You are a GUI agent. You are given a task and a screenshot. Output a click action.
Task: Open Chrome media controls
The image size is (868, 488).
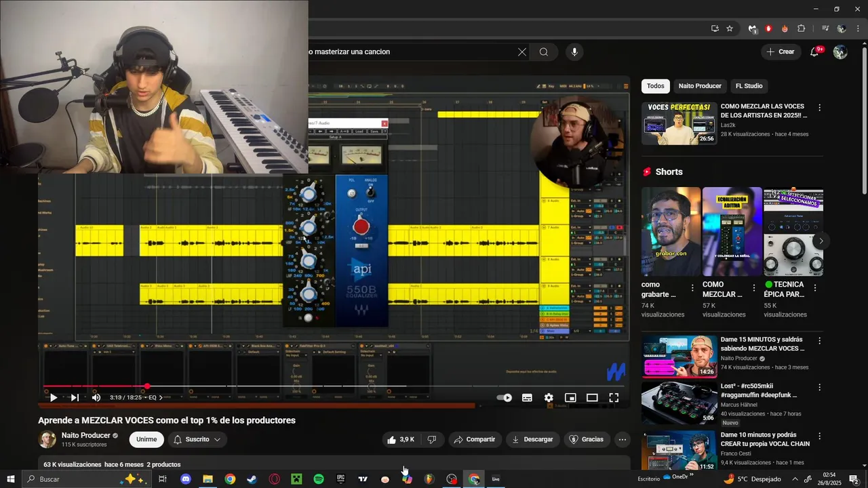pyautogui.click(x=825, y=28)
